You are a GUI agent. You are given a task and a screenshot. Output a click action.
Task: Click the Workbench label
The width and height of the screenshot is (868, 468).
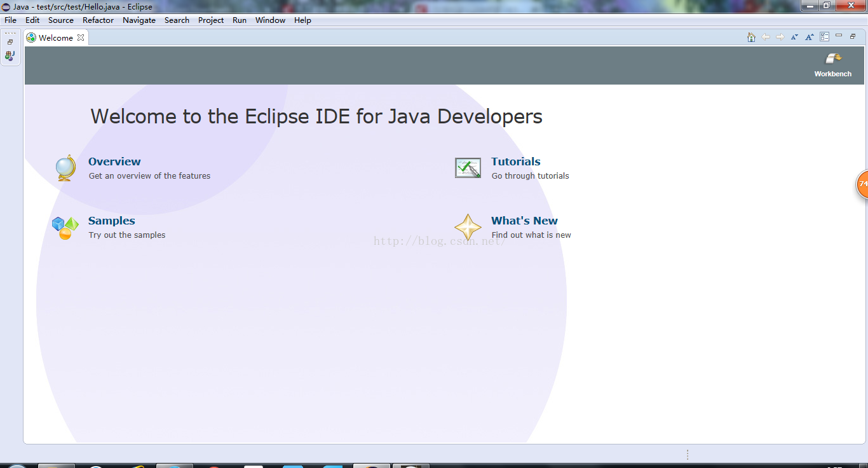(833, 74)
